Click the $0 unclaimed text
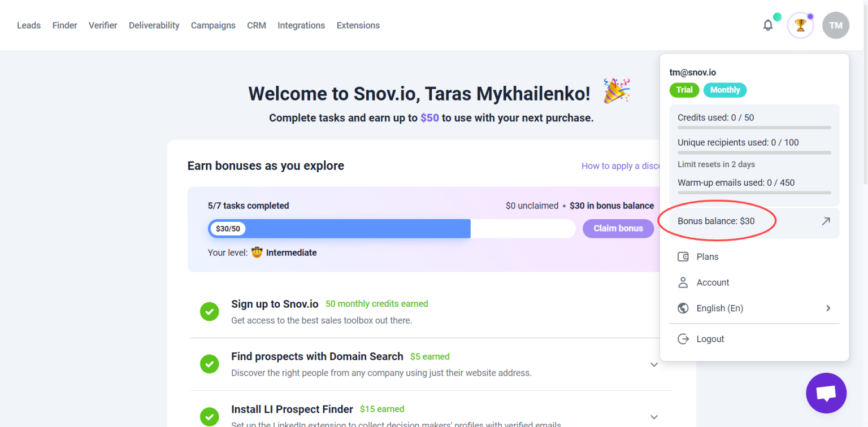This screenshot has width=868, height=427. [x=532, y=206]
